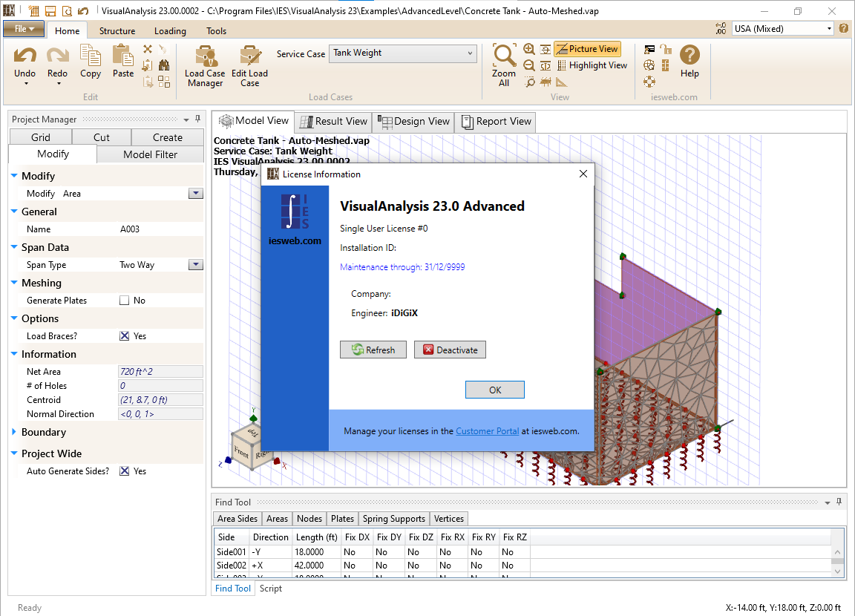The width and height of the screenshot is (855, 616).
Task: Click the new project grid icon in the title bar
Action: click(x=34, y=11)
